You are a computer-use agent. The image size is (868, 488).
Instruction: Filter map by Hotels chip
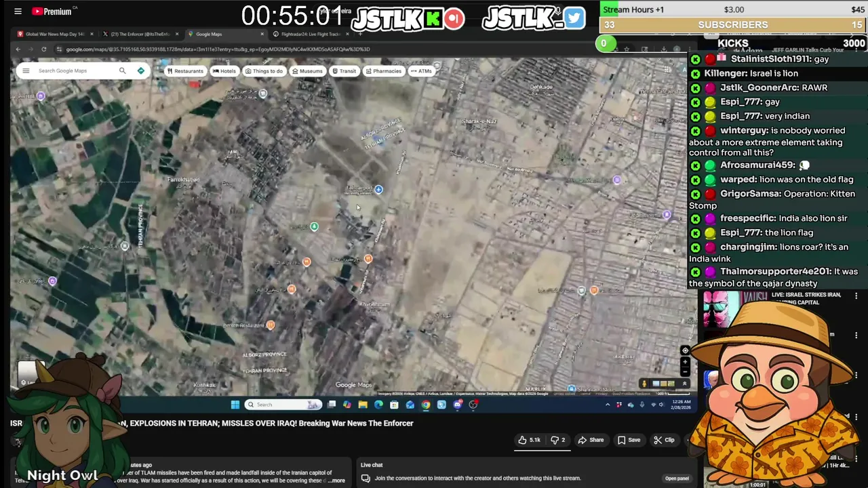[x=224, y=71]
